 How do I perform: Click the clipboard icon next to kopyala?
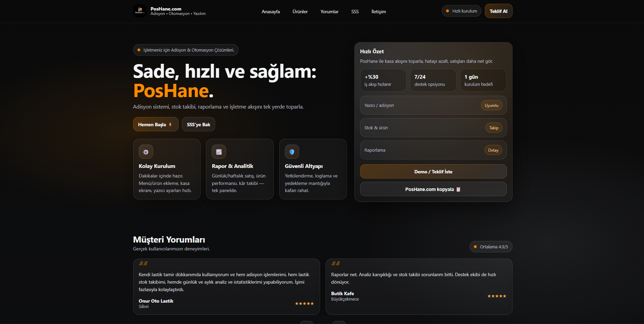tap(458, 189)
